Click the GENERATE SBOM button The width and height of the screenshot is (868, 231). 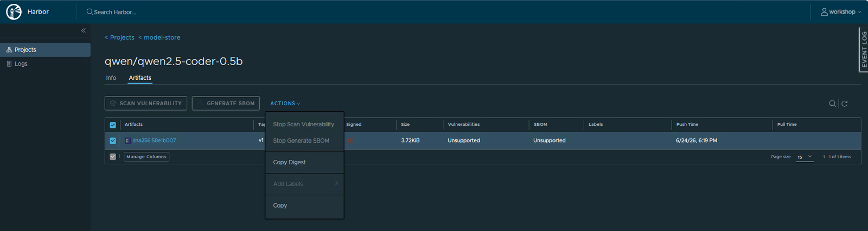tap(226, 104)
